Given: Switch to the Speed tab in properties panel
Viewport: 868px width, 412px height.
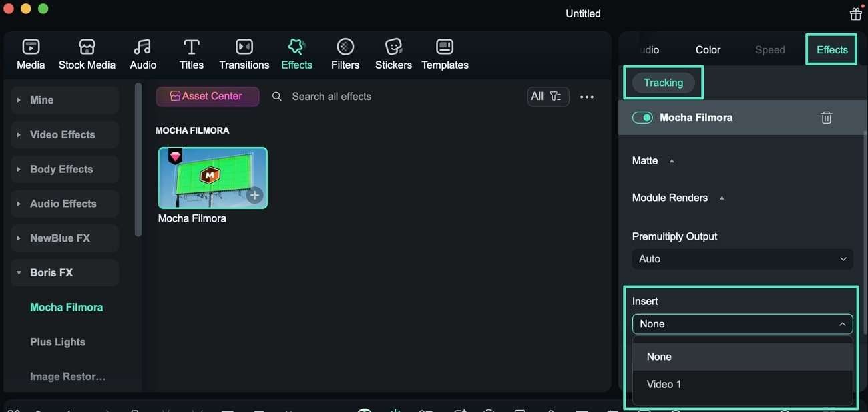Looking at the screenshot, I should [x=770, y=50].
